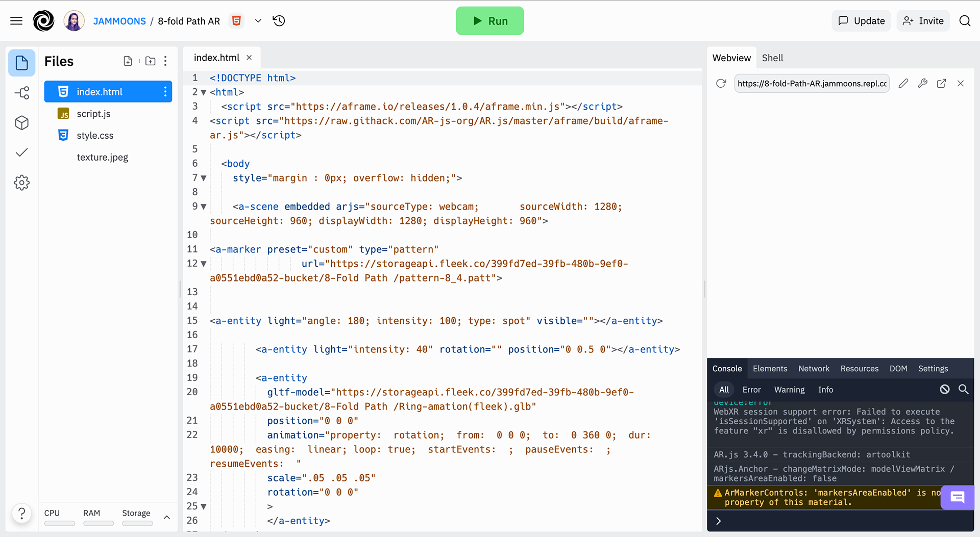980x537 pixels.
Task: Filter console by Info
Action: 825,390
